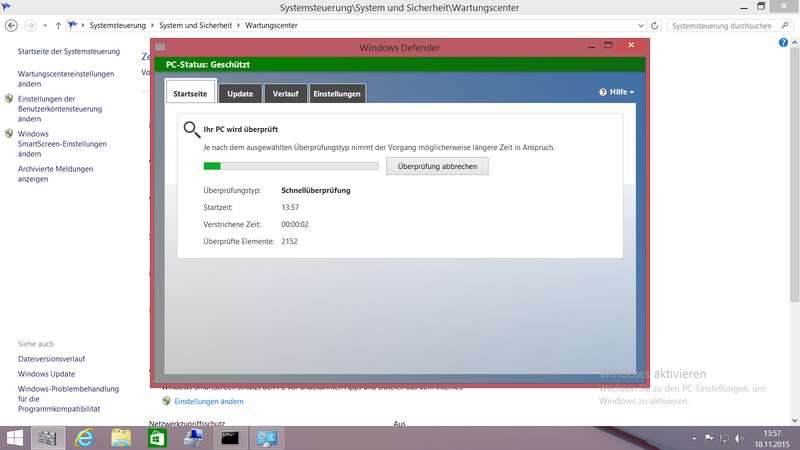Click the PC-Status: Geschützt banner
Image resolution: width=800 pixels, height=450 pixels.
[x=400, y=65]
